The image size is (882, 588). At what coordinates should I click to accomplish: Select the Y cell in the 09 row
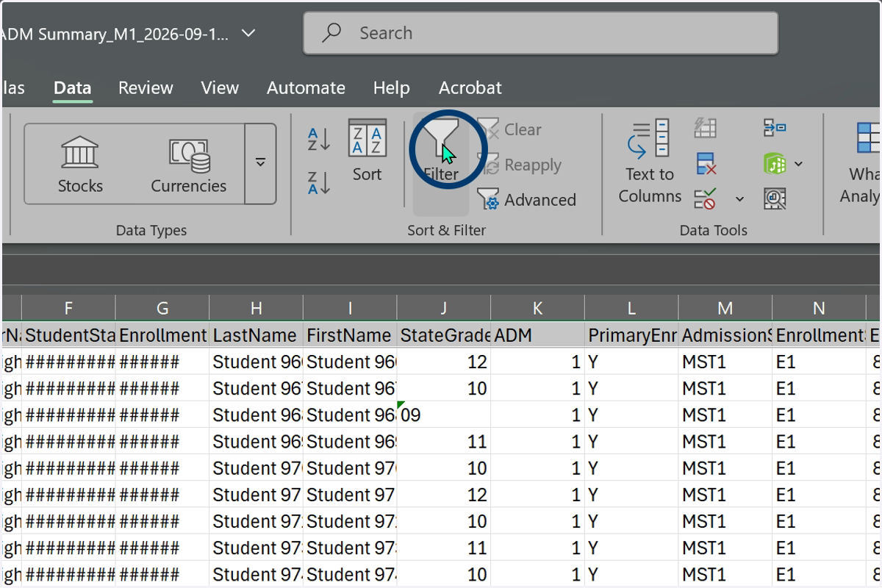coord(631,415)
